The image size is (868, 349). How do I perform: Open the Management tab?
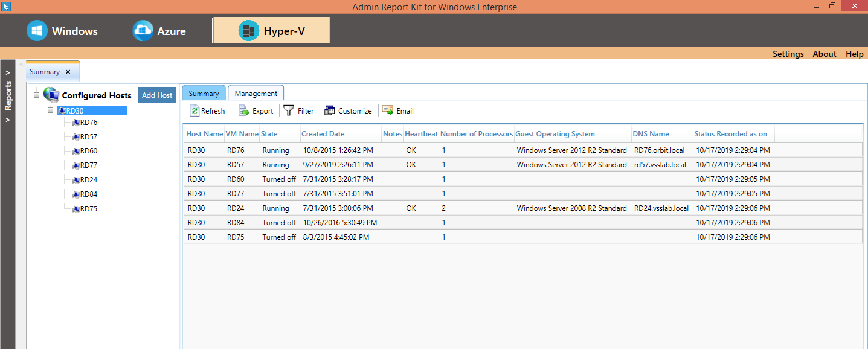(x=256, y=93)
